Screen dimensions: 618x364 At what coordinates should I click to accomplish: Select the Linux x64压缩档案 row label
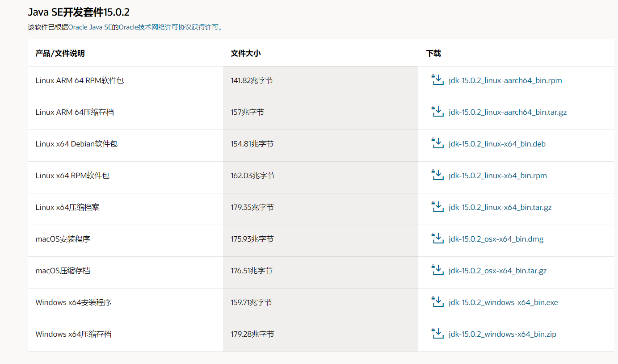pyautogui.click(x=67, y=208)
